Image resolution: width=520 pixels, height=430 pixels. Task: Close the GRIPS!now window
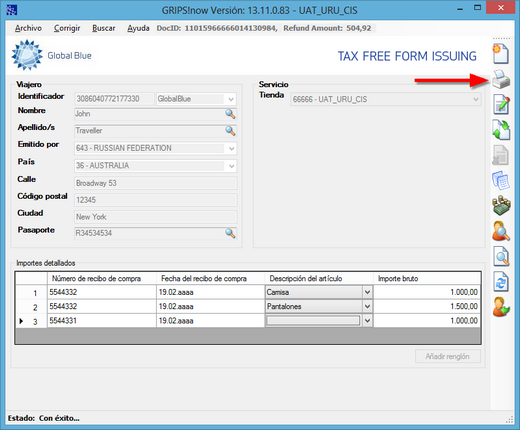pyautogui.click(x=501, y=8)
